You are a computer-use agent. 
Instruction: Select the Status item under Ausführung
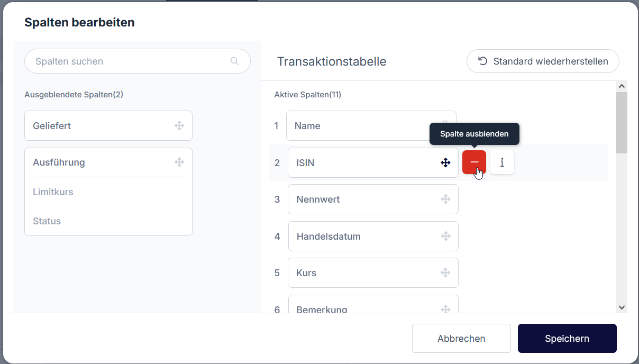pos(47,221)
